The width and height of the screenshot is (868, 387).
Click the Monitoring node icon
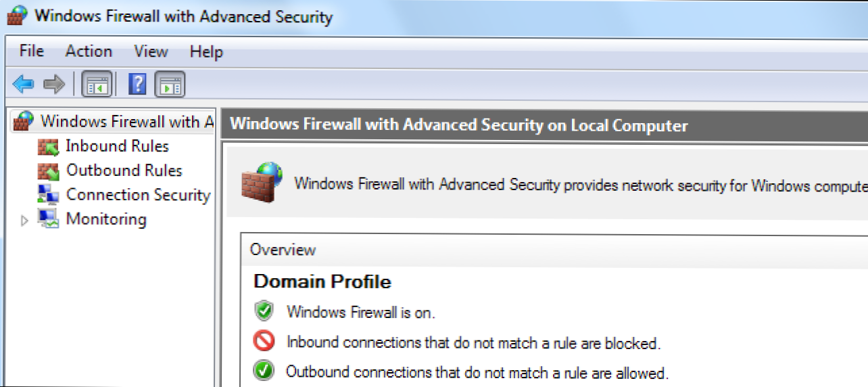point(49,219)
